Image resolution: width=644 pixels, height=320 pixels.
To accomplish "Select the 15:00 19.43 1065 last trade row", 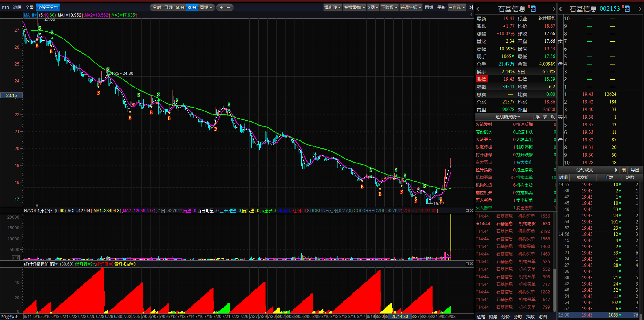I will point(599,315).
